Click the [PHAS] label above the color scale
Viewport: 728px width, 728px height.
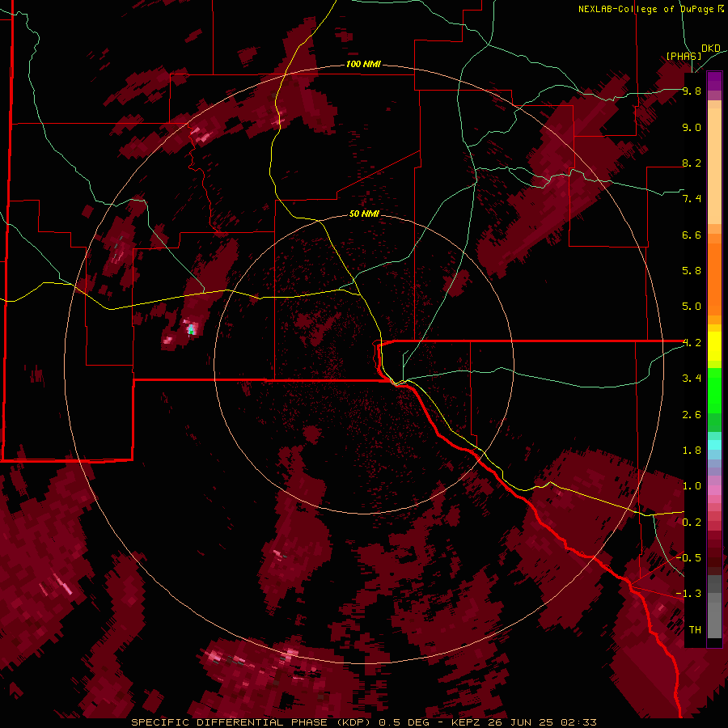pos(684,56)
